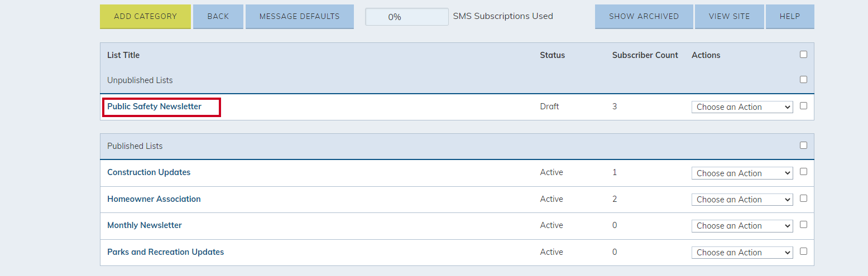Open Message Defaults
868x276 pixels.
click(300, 16)
